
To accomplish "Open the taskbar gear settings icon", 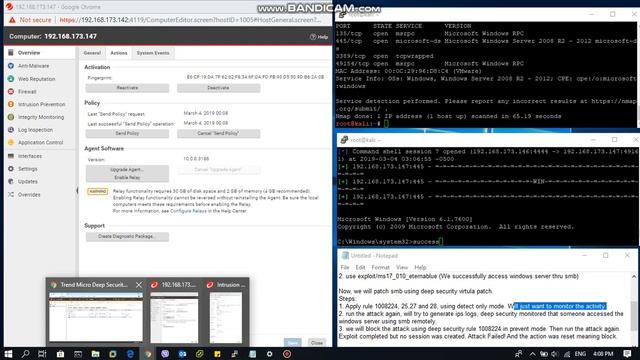I will pyautogui.click(x=269, y=354).
